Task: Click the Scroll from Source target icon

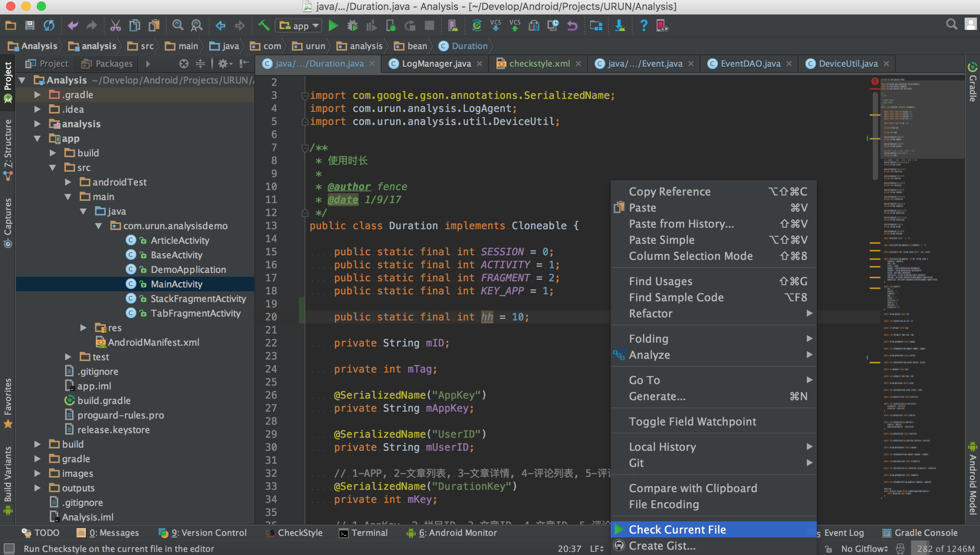Action: 184,64
